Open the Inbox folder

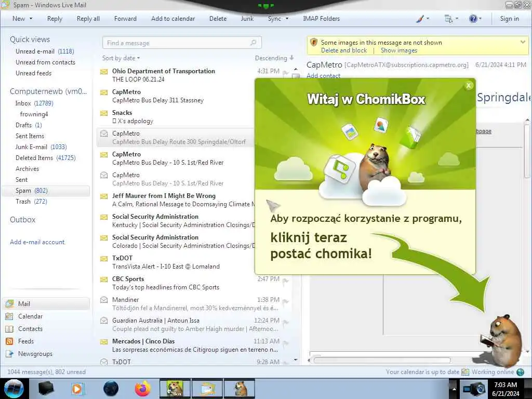[34, 103]
